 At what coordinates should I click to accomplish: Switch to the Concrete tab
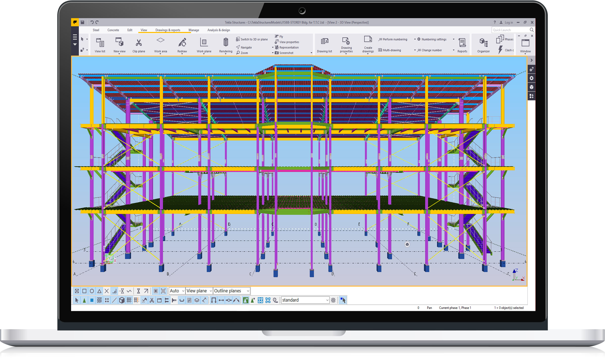pyautogui.click(x=113, y=30)
